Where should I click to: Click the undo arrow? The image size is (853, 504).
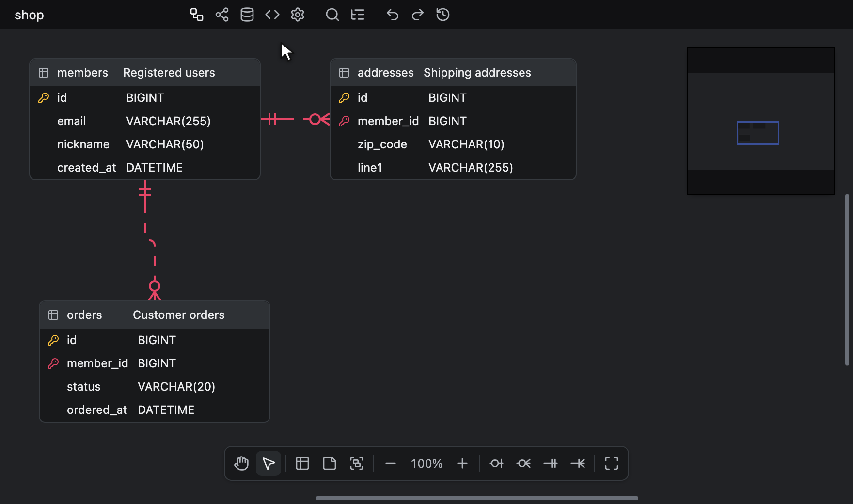click(392, 15)
